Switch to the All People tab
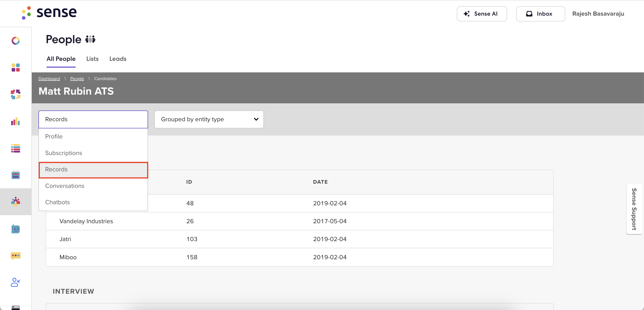The image size is (644, 310). pyautogui.click(x=61, y=59)
